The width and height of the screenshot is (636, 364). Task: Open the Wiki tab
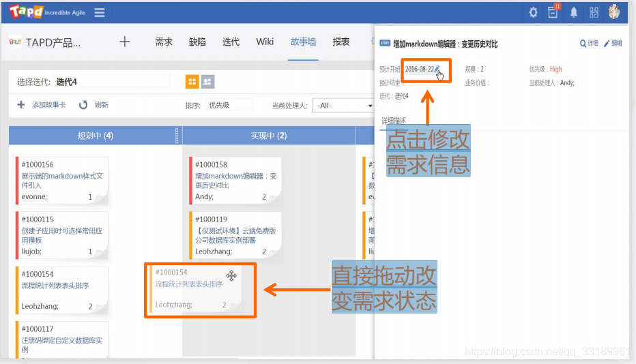click(265, 42)
